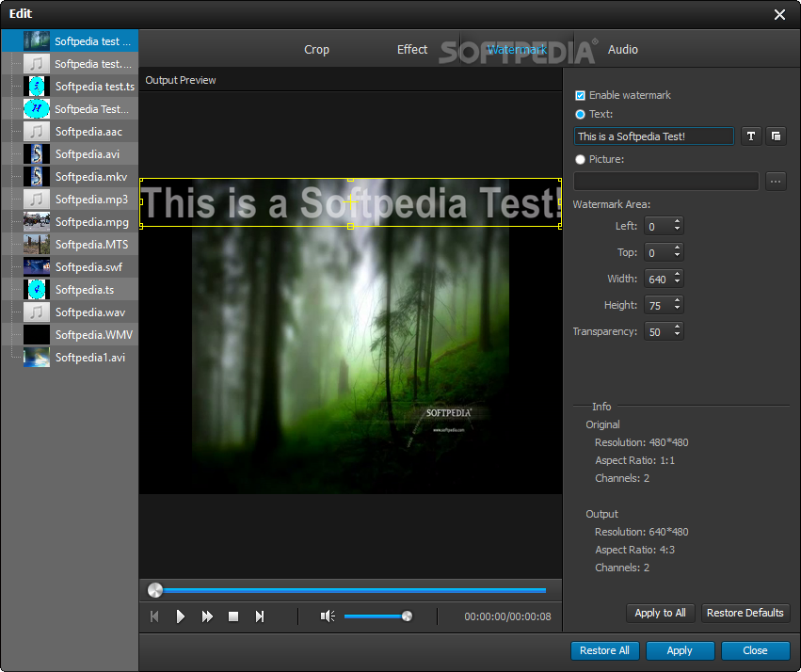Image resolution: width=801 pixels, height=672 pixels.
Task: Click the watermark box center crosshair
Action: coord(350,202)
